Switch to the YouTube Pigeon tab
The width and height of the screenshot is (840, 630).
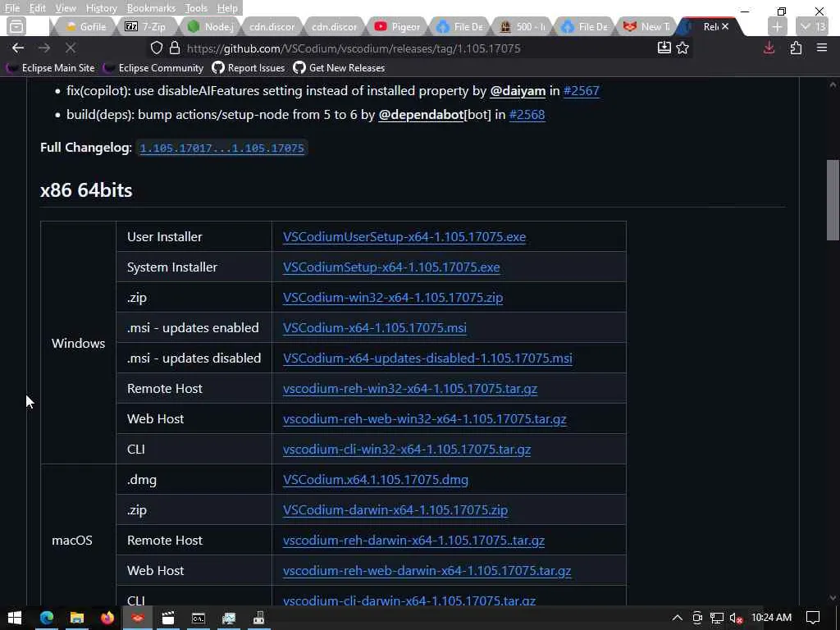(397, 26)
